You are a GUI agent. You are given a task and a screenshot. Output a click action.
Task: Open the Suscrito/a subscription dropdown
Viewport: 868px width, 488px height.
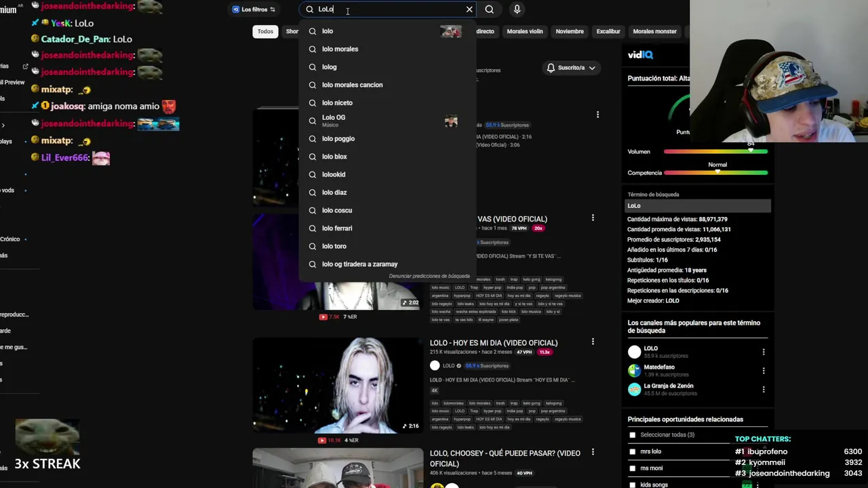pos(571,68)
